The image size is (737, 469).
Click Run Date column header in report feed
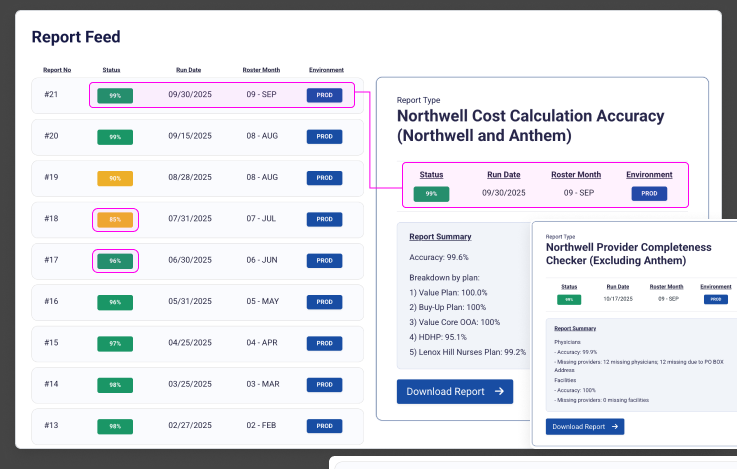tap(188, 70)
